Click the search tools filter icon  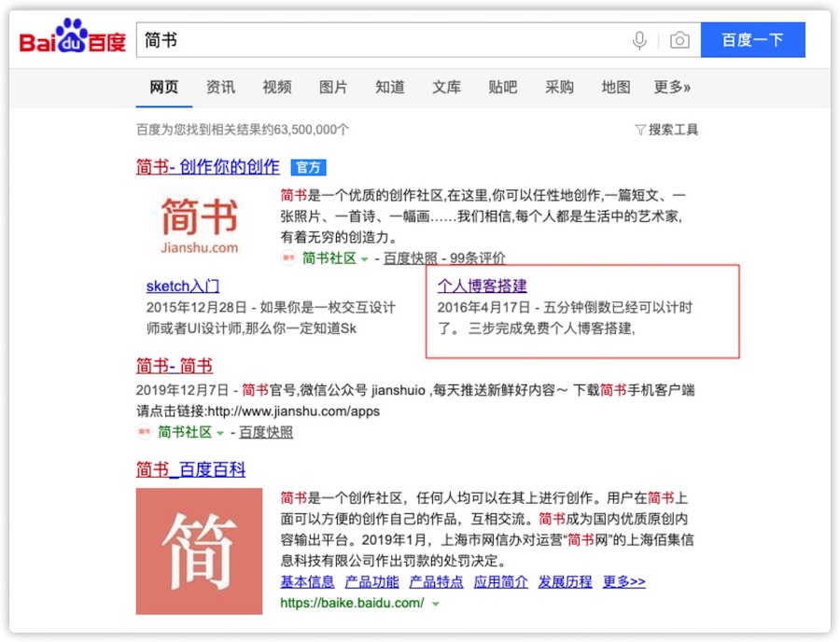tap(639, 130)
